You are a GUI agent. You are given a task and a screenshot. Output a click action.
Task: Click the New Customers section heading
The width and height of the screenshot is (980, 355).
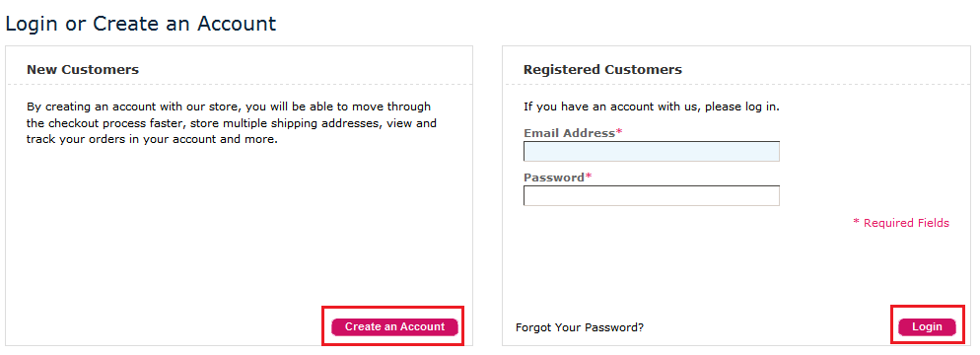click(x=83, y=69)
